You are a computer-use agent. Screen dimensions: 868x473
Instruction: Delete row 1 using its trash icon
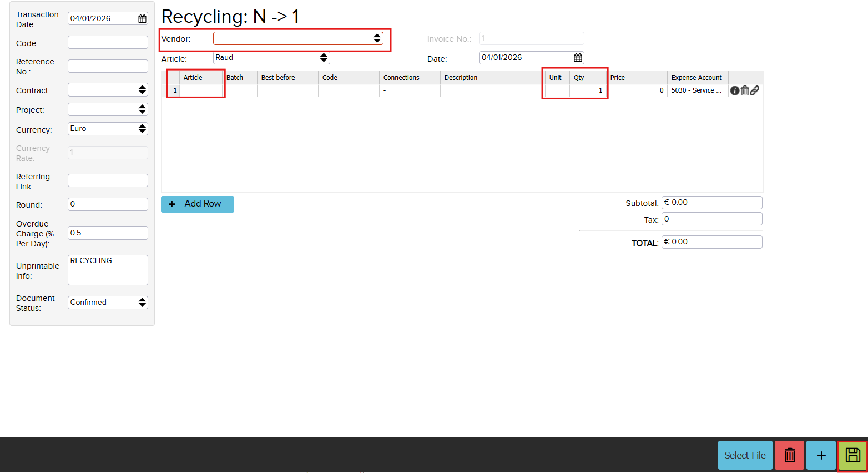pyautogui.click(x=745, y=90)
